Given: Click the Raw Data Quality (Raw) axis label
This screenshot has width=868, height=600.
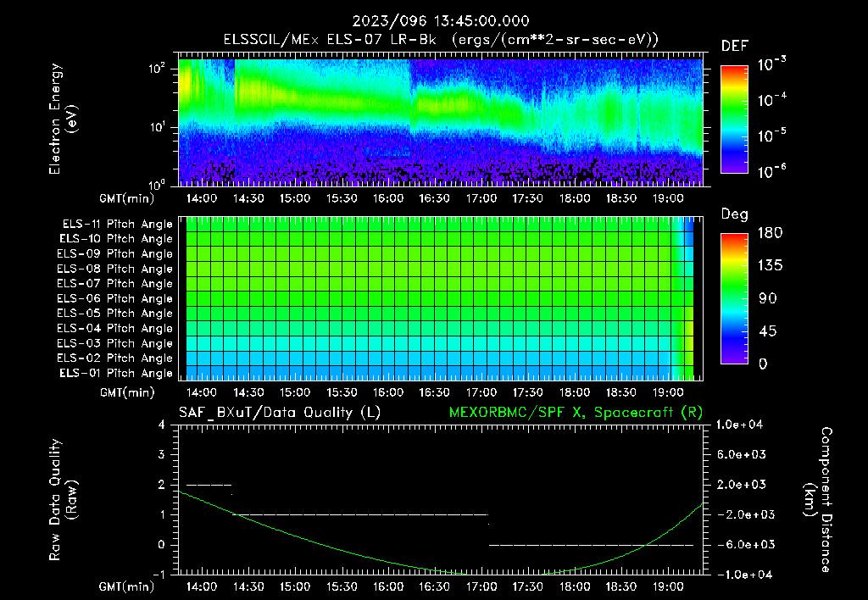Looking at the screenshot, I should click(x=63, y=500).
